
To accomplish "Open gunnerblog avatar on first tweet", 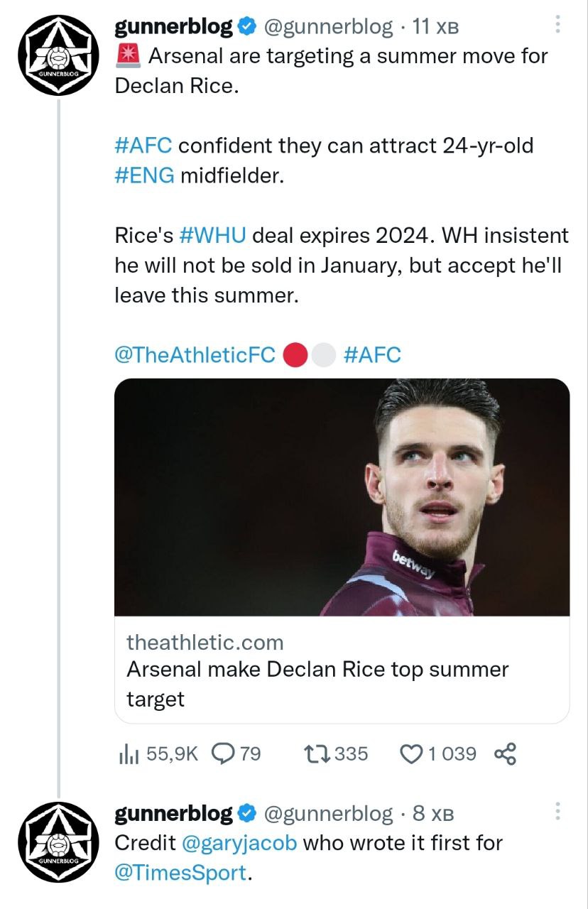I will tap(58, 55).
